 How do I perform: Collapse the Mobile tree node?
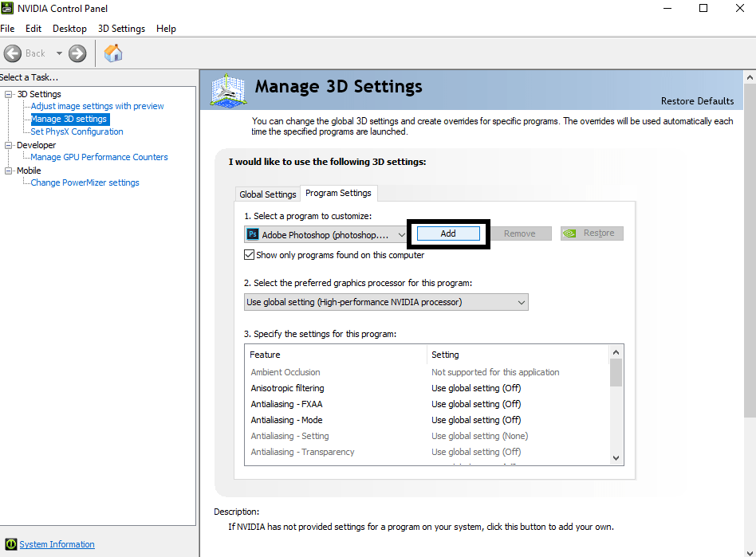pos(8,171)
